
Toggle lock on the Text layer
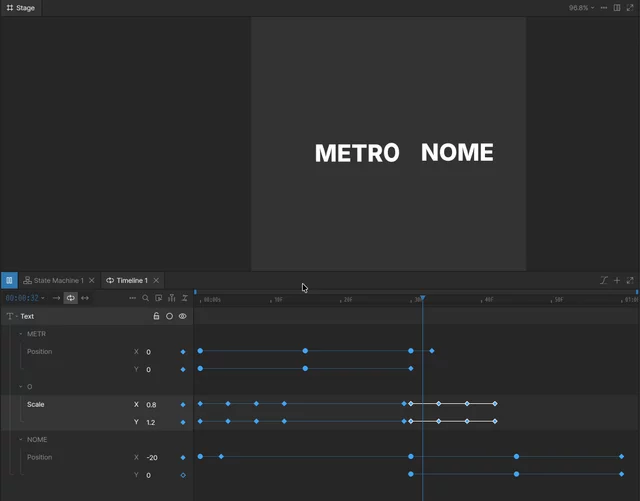coord(156,316)
